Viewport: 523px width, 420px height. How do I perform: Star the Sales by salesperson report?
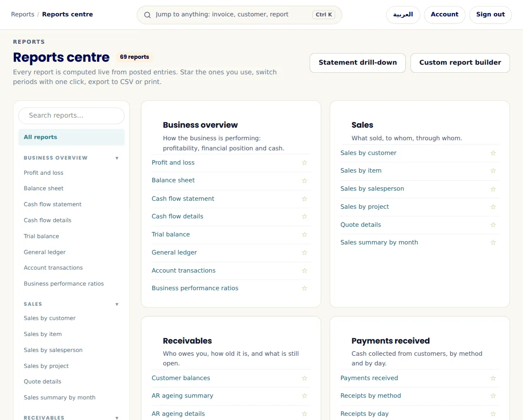[493, 189]
